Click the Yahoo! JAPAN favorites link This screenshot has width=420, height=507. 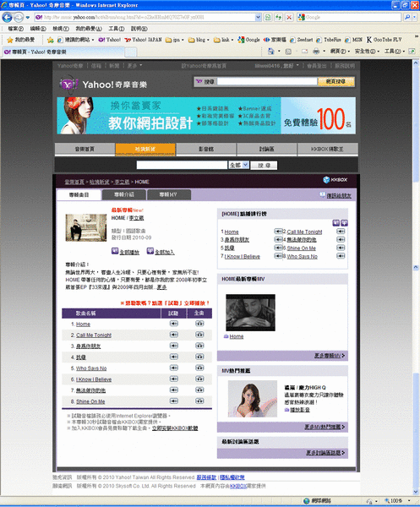[143, 40]
